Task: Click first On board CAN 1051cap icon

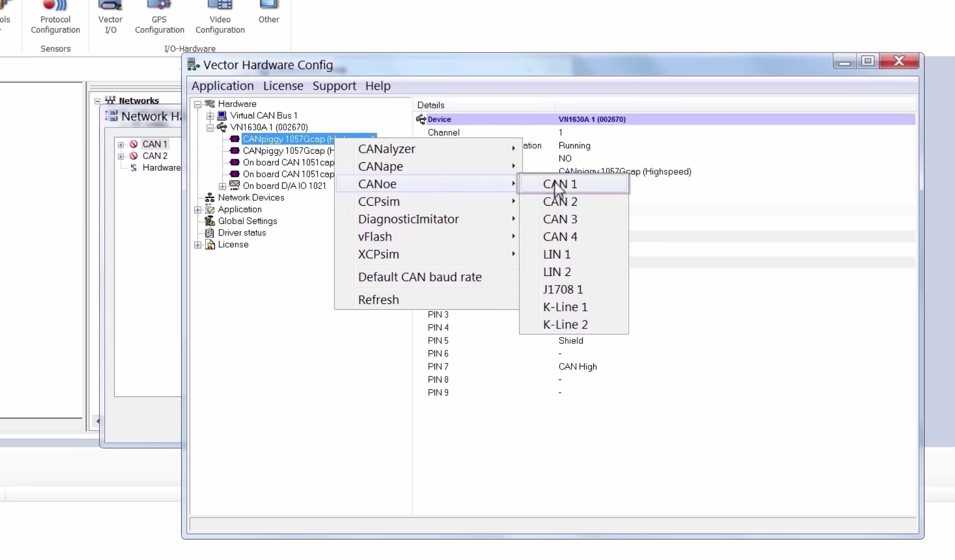Action: pyautogui.click(x=235, y=162)
